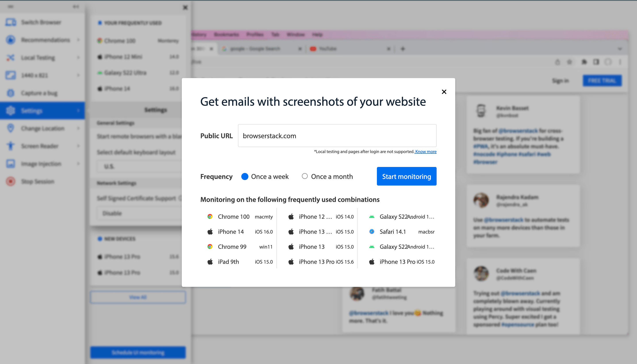
Task: Open the Change Location feature
Action: [44, 128]
